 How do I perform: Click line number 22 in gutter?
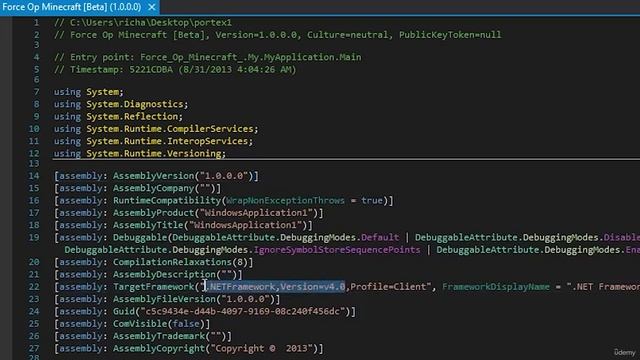[x=34, y=287]
